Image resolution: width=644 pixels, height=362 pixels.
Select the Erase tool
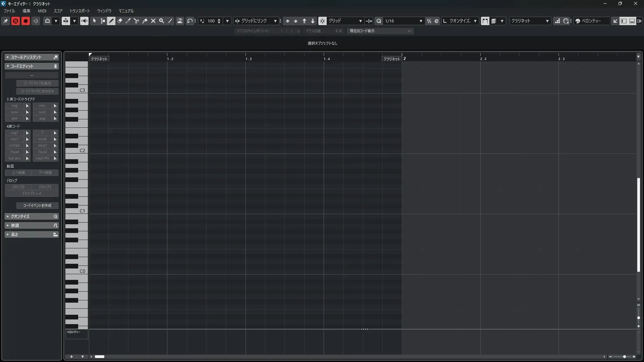click(x=120, y=21)
